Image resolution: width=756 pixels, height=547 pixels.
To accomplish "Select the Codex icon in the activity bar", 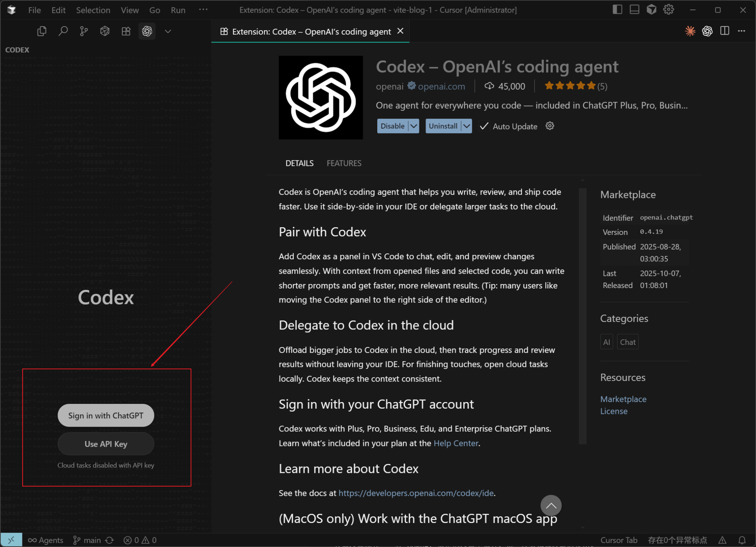I will pyautogui.click(x=147, y=31).
